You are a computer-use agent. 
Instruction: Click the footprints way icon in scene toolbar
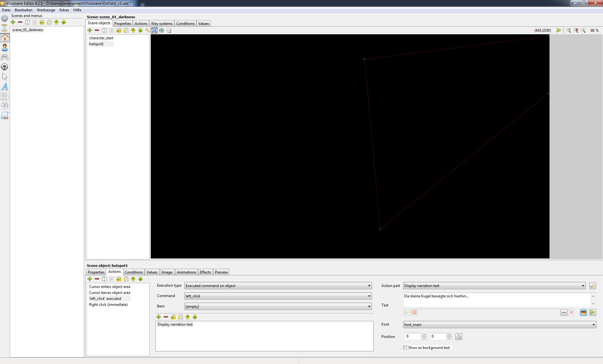pos(147,30)
